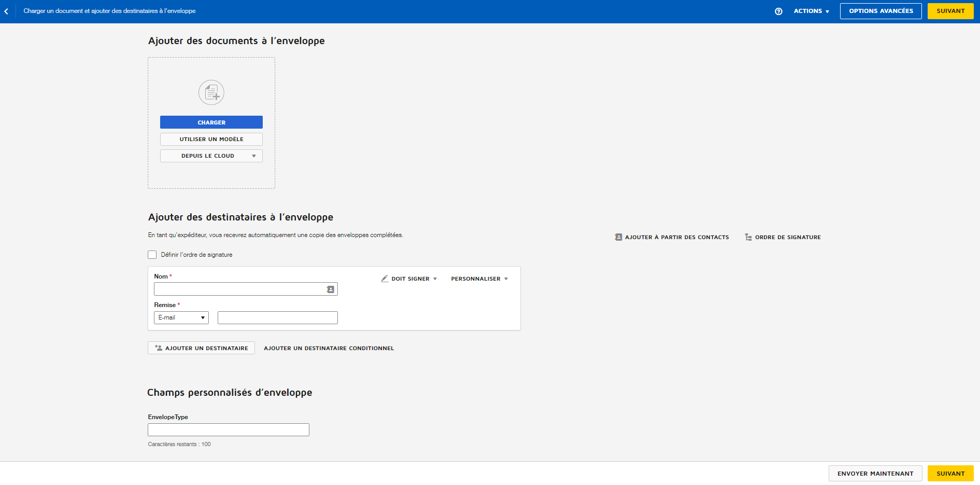
Task: Click the signing order hierarchy icon
Action: point(748,237)
